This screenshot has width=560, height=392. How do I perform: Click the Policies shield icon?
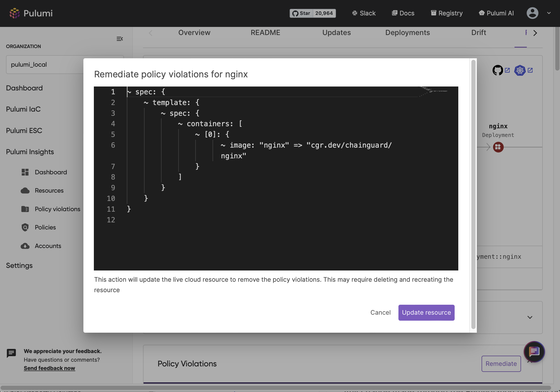pyautogui.click(x=25, y=227)
